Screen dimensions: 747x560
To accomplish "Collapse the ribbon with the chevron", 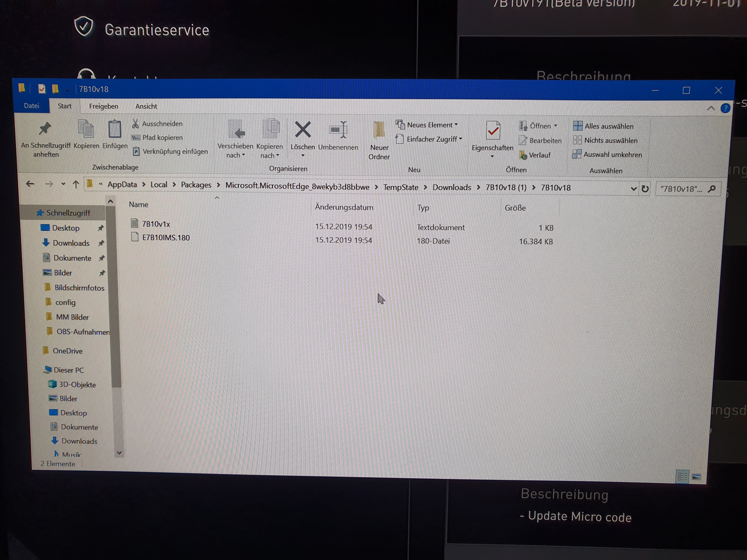I will coord(711,108).
